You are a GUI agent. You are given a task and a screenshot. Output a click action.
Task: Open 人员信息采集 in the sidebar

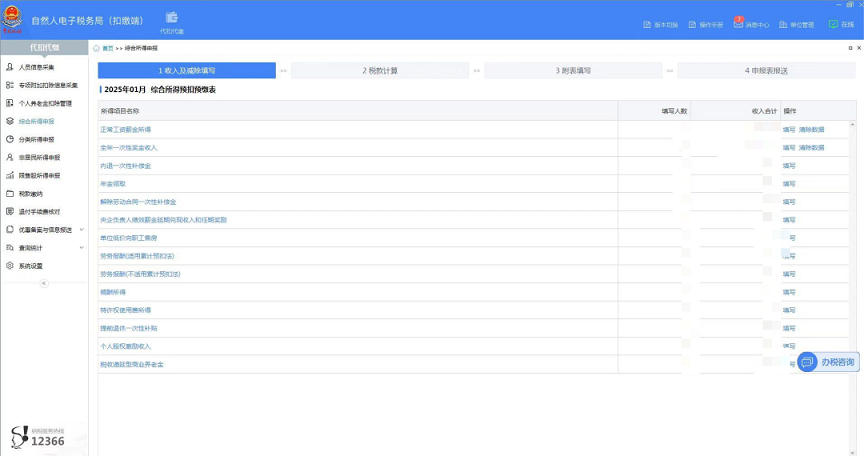tap(38, 67)
